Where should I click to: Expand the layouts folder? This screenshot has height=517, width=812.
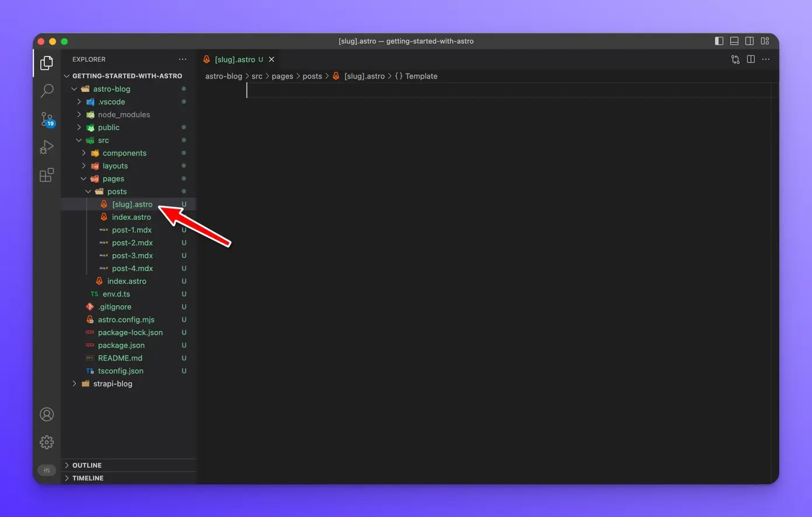click(x=128, y=166)
